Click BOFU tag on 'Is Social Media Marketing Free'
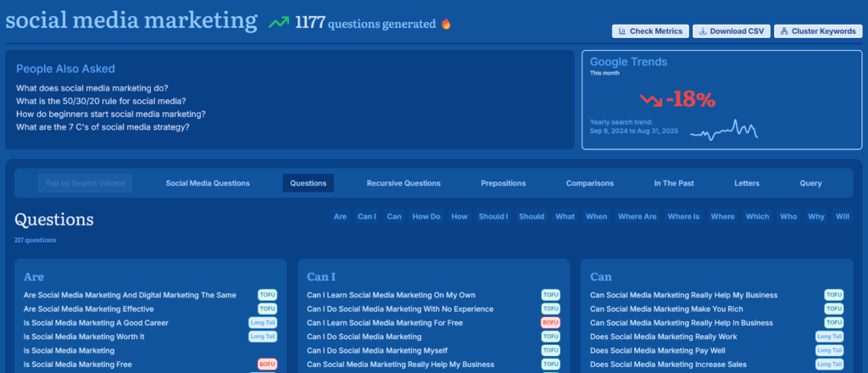 [267, 365]
